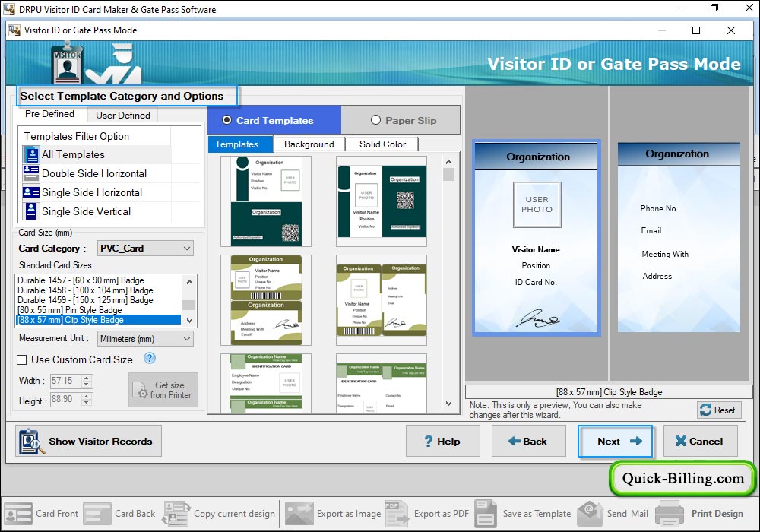760x532 pixels.
Task: Click the Export as PDF icon
Action: pos(397,514)
